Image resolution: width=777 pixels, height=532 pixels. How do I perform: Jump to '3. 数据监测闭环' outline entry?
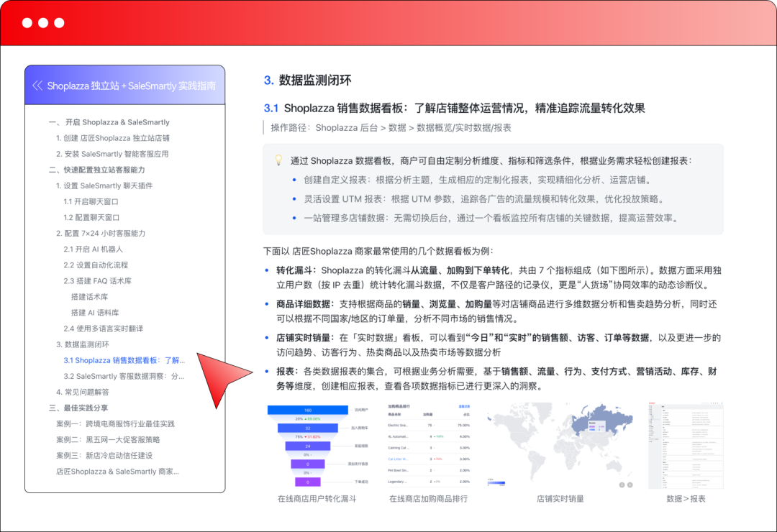(82, 344)
